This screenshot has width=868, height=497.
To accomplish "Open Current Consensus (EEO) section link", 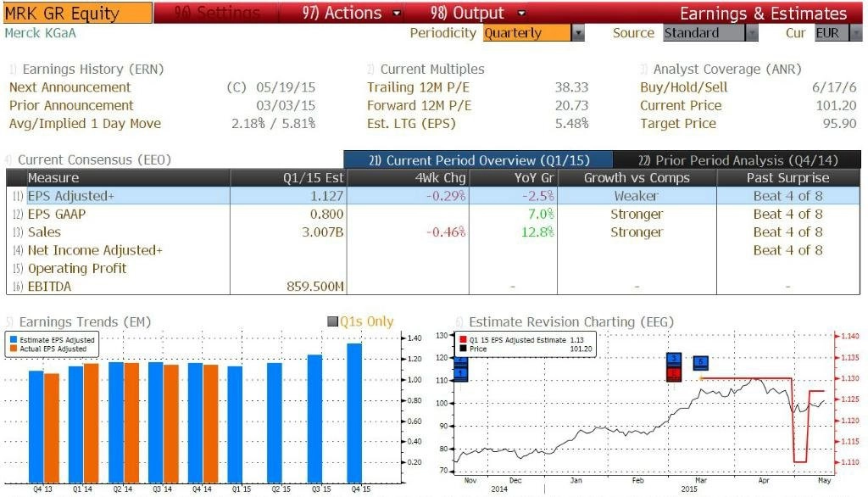I will (x=94, y=159).
